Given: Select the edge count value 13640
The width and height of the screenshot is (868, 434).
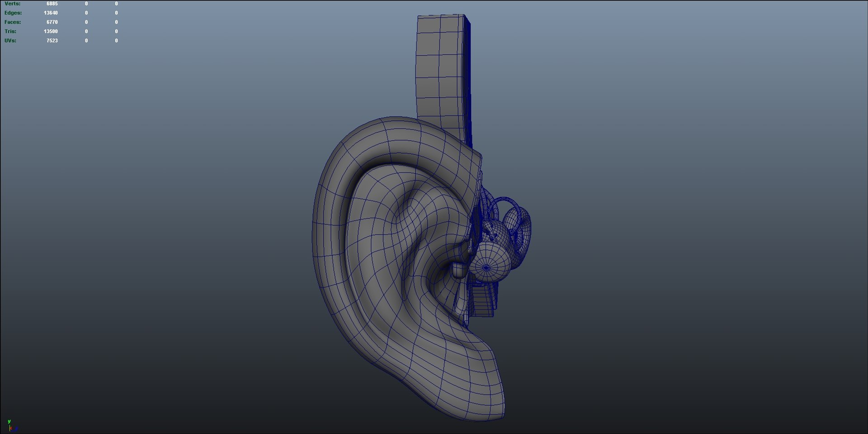Looking at the screenshot, I should coord(51,13).
